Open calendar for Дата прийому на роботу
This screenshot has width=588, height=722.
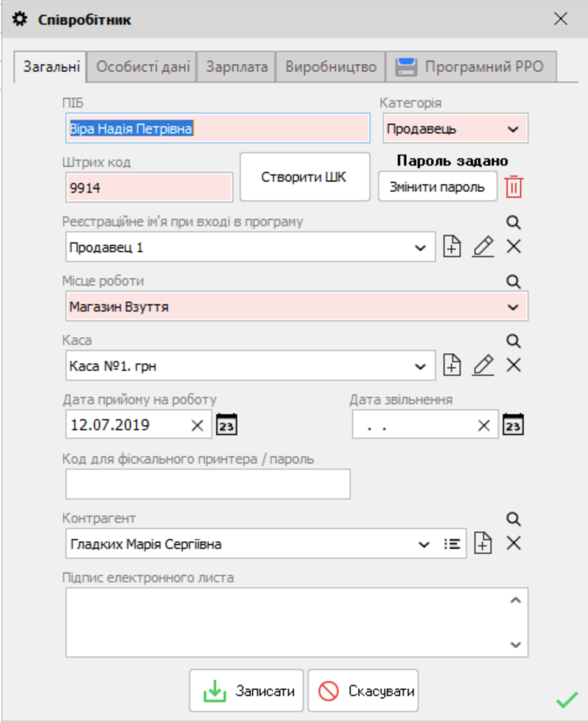click(226, 425)
